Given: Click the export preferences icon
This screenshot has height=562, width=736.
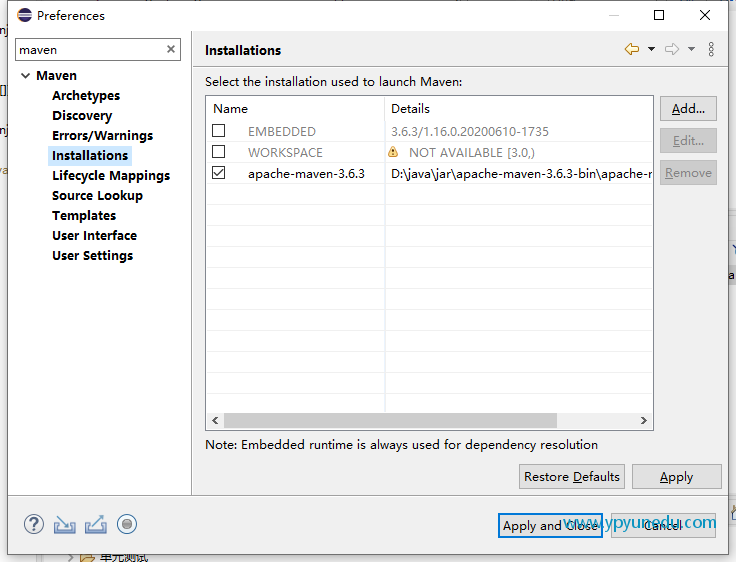Looking at the screenshot, I should pyautogui.click(x=96, y=524).
